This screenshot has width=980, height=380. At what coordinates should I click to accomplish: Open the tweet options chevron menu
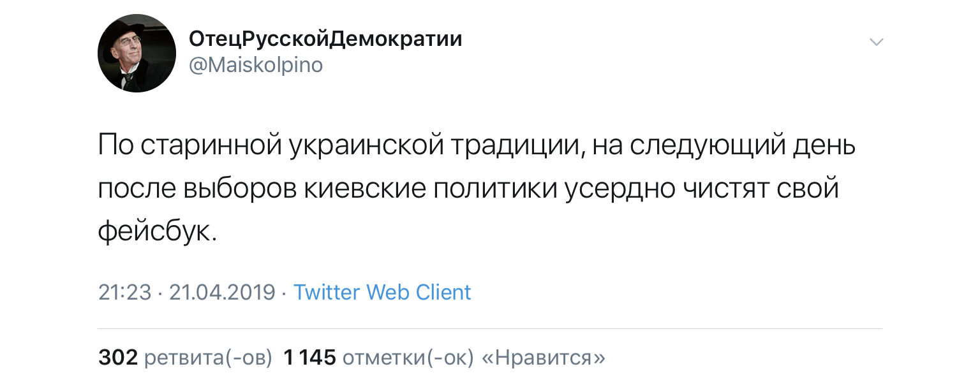[877, 42]
